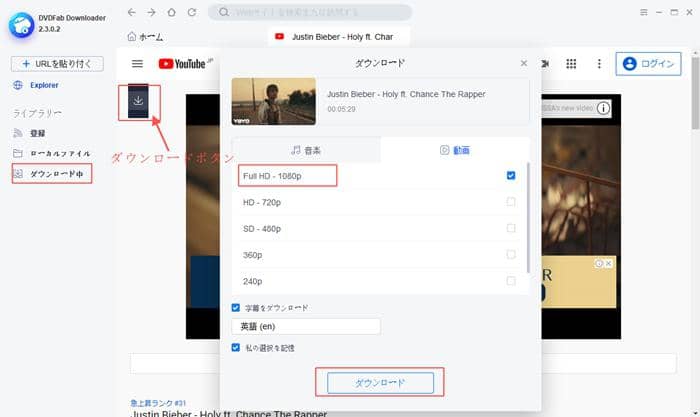700x417 pixels.
Task: Open the 英語 (en) subtitle language dropdown
Action: tap(305, 326)
